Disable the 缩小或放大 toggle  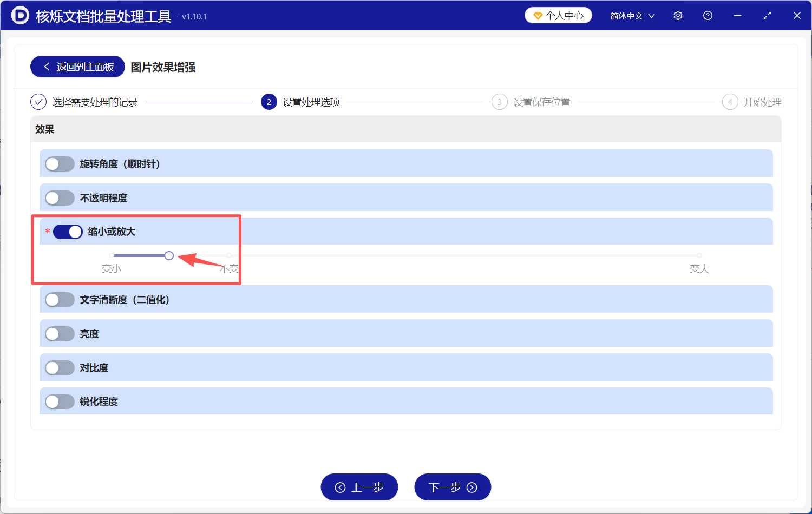click(x=67, y=231)
